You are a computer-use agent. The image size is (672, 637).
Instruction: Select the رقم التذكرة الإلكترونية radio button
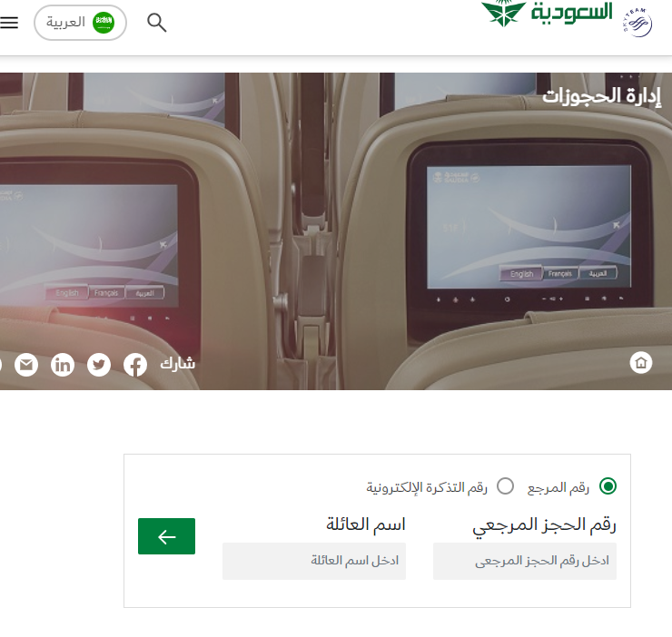(505, 486)
